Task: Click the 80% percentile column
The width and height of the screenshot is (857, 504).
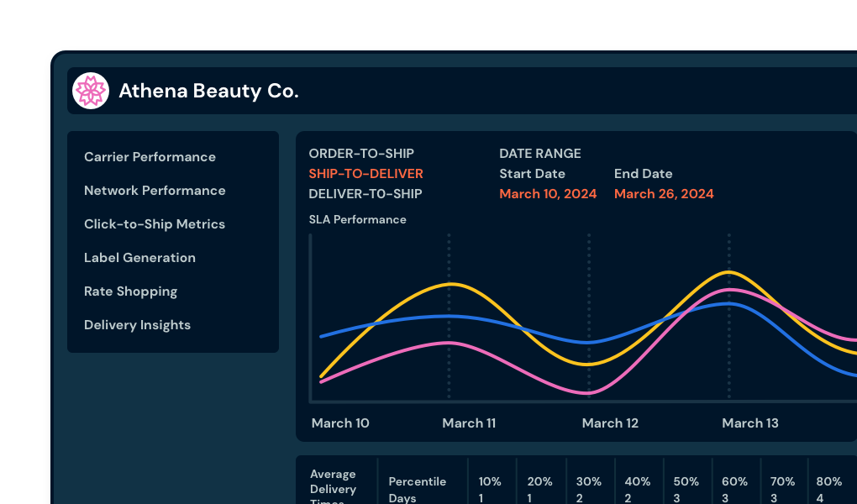Action: 829,489
